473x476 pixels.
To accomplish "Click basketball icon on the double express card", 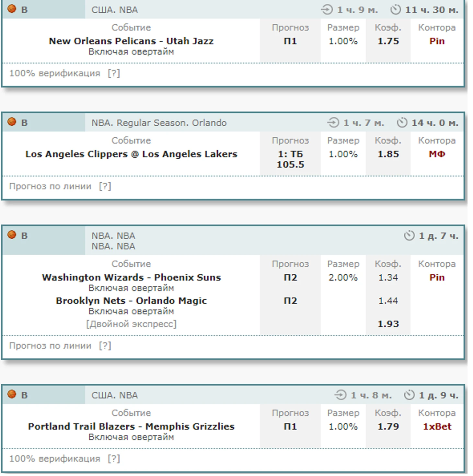I will 12,235.
